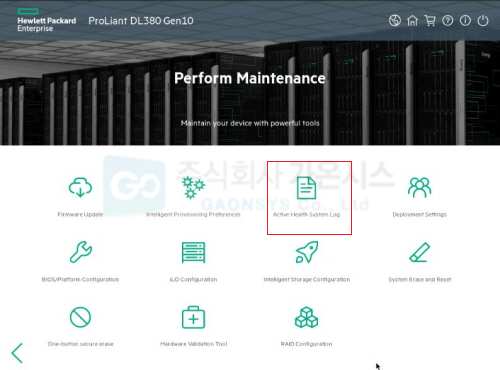Click the 'Maintain your device with powerful tools' subtitle
Image resolution: width=500 pixels, height=370 pixels.
click(250, 123)
